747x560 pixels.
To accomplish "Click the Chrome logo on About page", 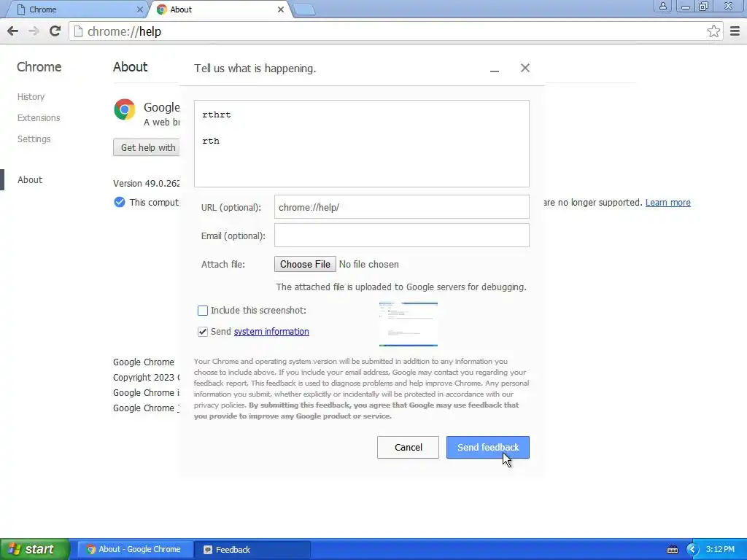I will coord(124,109).
